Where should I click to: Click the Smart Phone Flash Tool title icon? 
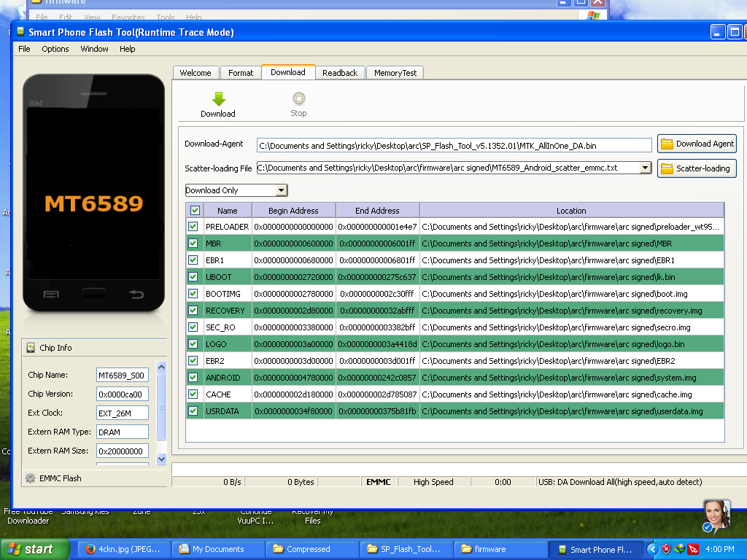(20, 32)
